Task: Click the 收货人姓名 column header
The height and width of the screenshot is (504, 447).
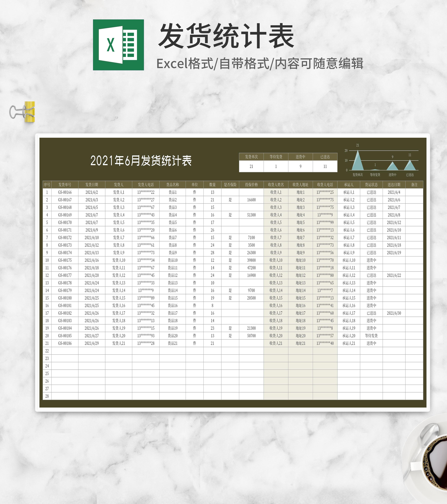Action: (x=276, y=185)
